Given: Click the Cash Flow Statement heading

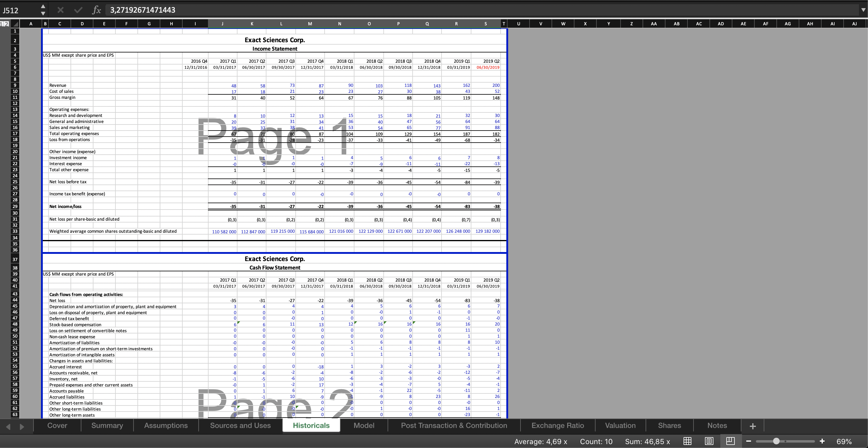Looking at the screenshot, I should coord(275,268).
